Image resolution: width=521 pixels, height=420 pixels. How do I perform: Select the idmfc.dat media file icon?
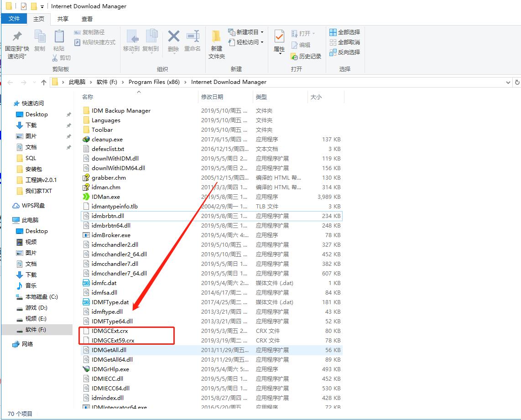click(86, 283)
